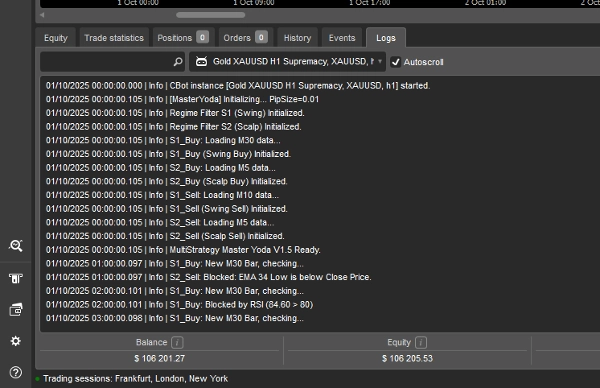Click the '1 Oct 09:00' time axis label

point(254,3)
